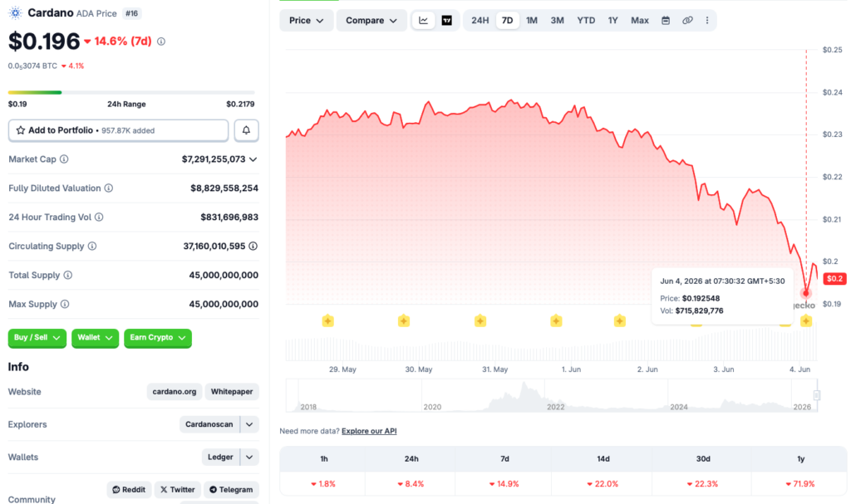Select the 1M time range
851x504 pixels.
click(532, 21)
